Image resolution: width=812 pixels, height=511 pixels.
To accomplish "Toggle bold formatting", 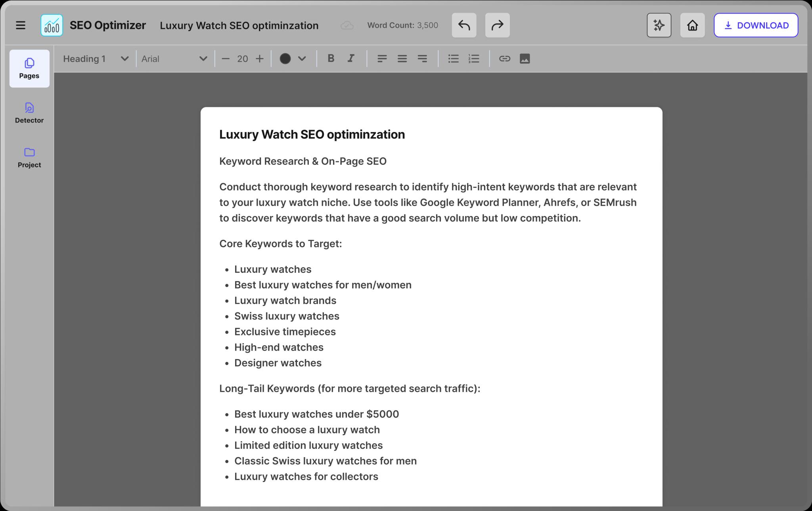I will [331, 59].
